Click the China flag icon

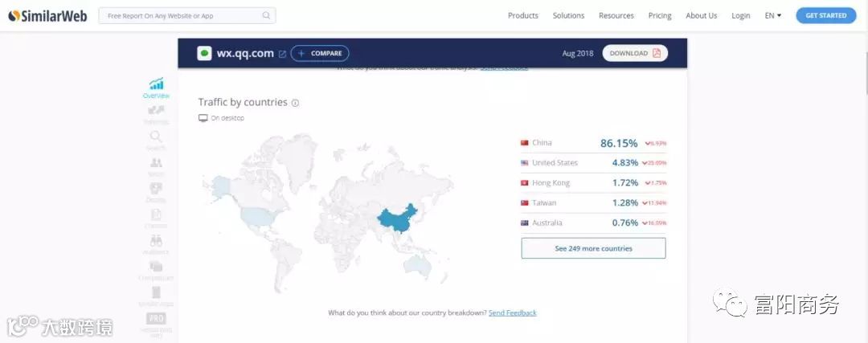(x=524, y=143)
